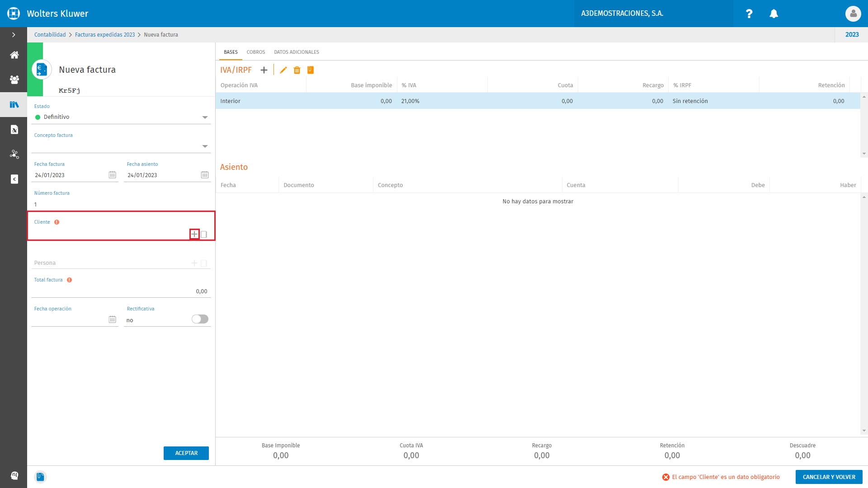Image resolution: width=868 pixels, height=488 pixels.
Task: Open the document sidebar icon
Action: [x=14, y=130]
